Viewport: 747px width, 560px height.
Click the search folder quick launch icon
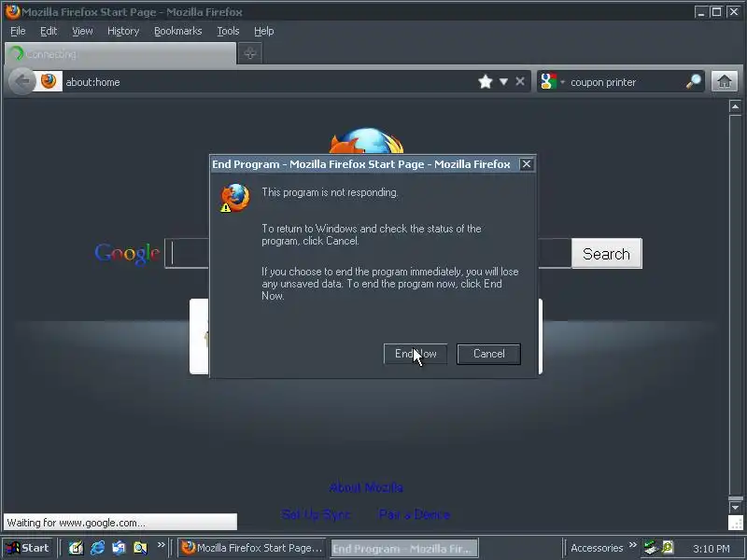[140, 548]
